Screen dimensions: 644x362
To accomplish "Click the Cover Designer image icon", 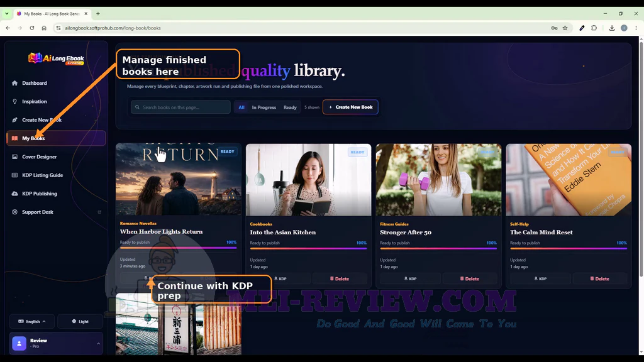I will [15, 156].
